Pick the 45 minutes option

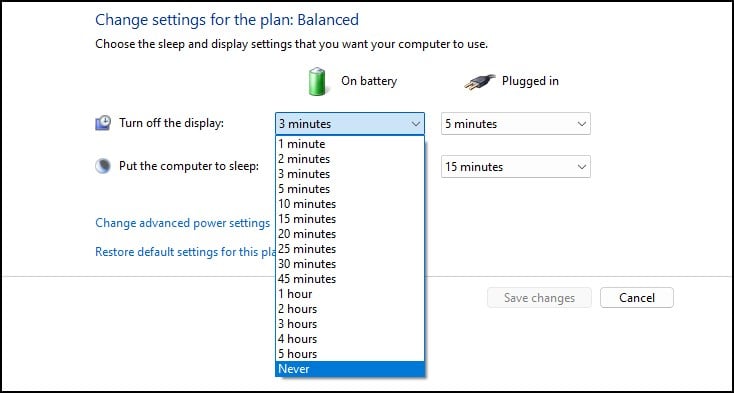point(350,279)
